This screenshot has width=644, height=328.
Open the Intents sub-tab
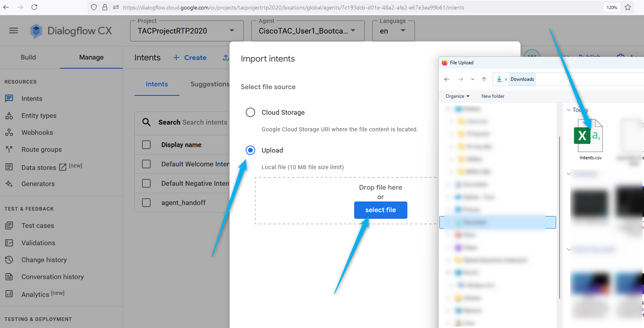pyautogui.click(x=157, y=84)
